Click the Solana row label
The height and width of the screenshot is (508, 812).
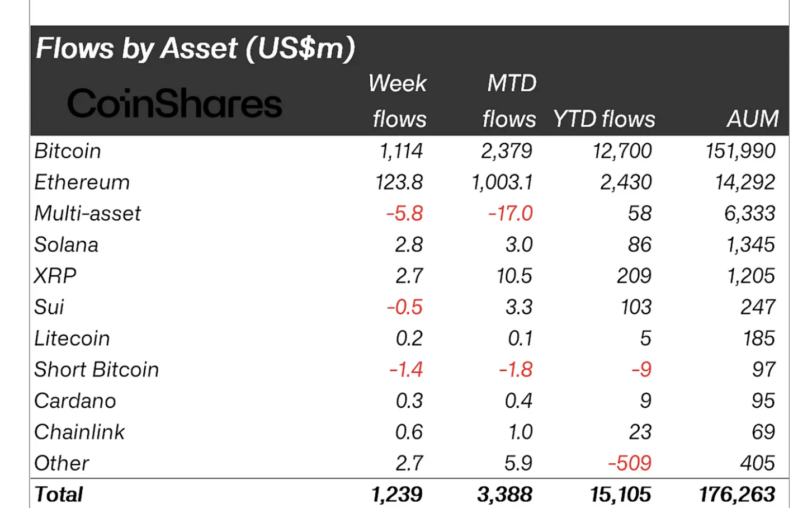tap(66, 245)
